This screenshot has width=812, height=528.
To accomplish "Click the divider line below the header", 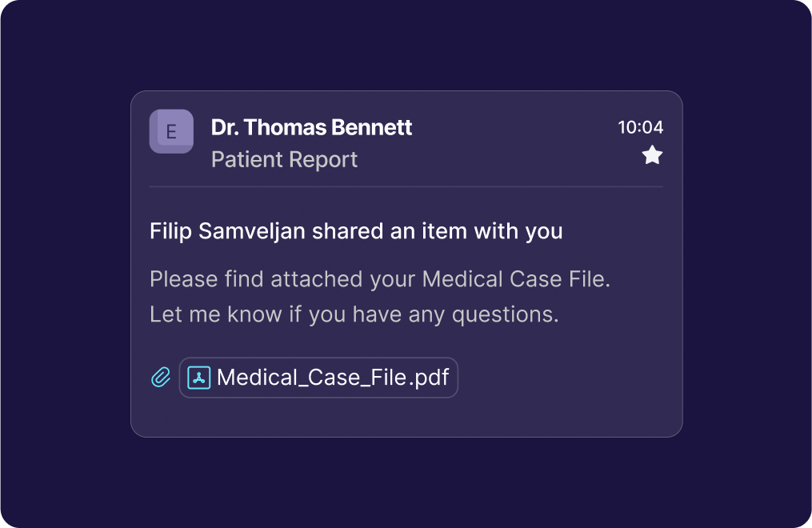I will tap(406, 186).
